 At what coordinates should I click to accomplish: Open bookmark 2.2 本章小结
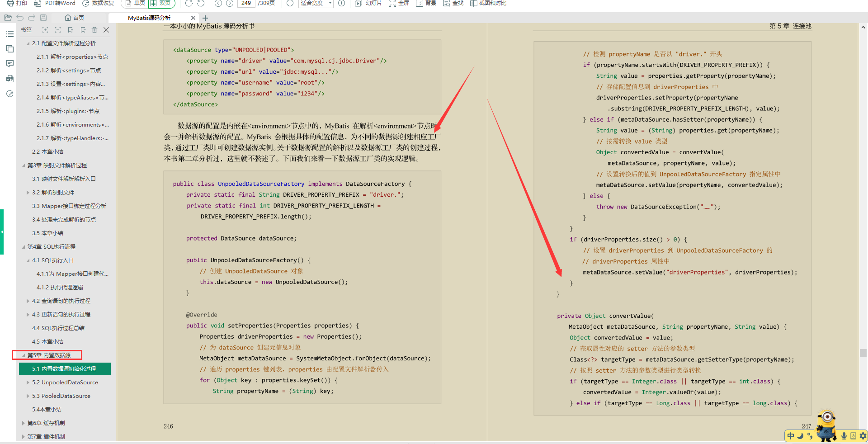[x=47, y=152]
